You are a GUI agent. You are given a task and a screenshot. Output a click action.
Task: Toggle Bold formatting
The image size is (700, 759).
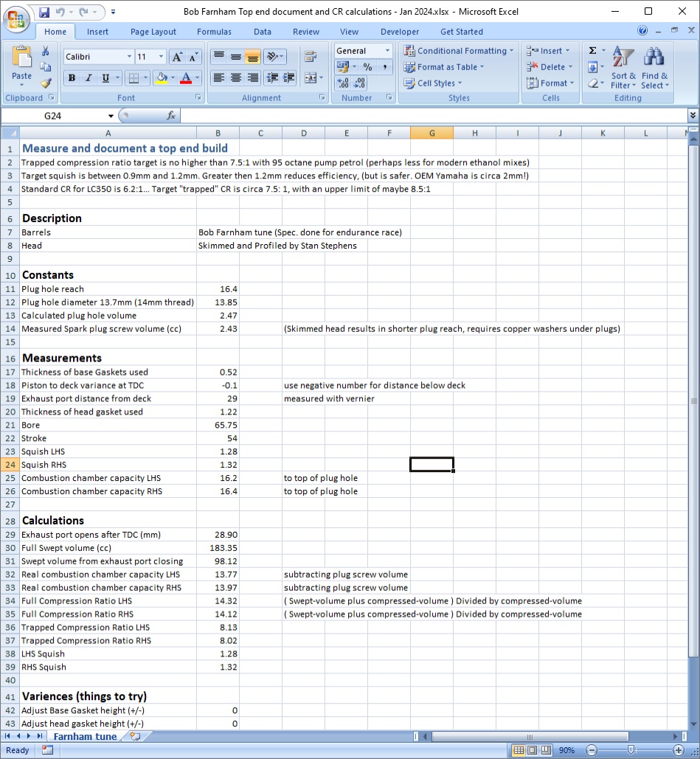72,78
